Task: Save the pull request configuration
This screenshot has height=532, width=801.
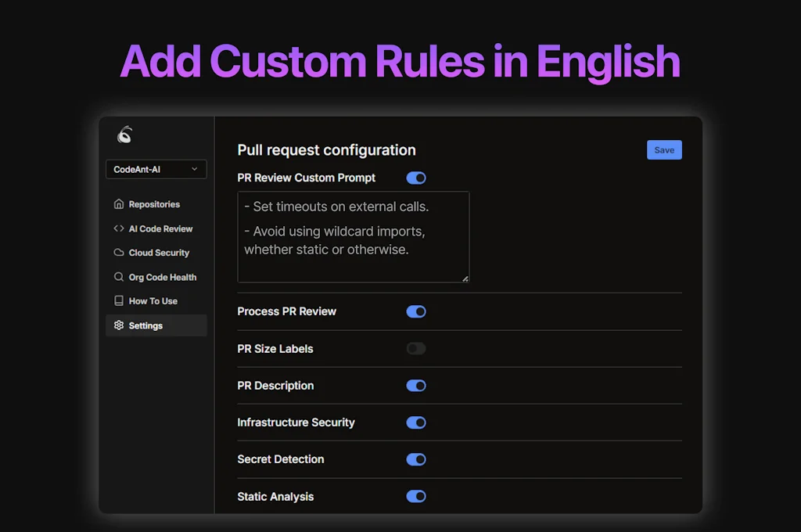Action: (x=664, y=149)
